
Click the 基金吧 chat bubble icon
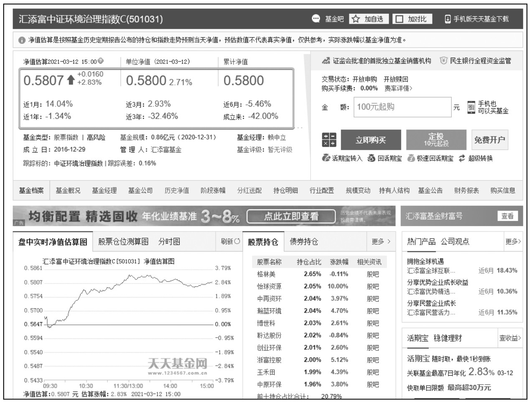click(316, 19)
